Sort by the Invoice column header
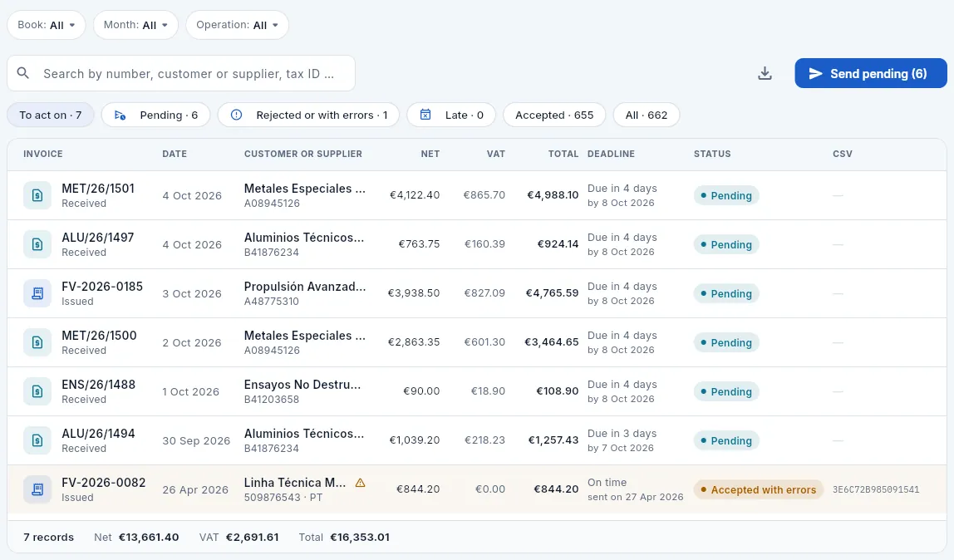The image size is (954, 560). pyautogui.click(x=43, y=154)
